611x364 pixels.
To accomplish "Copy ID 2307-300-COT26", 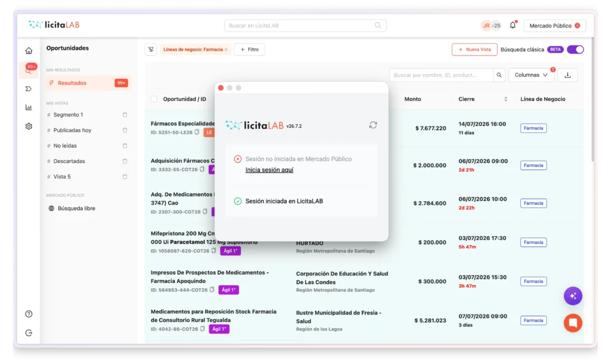I will [205, 212].
